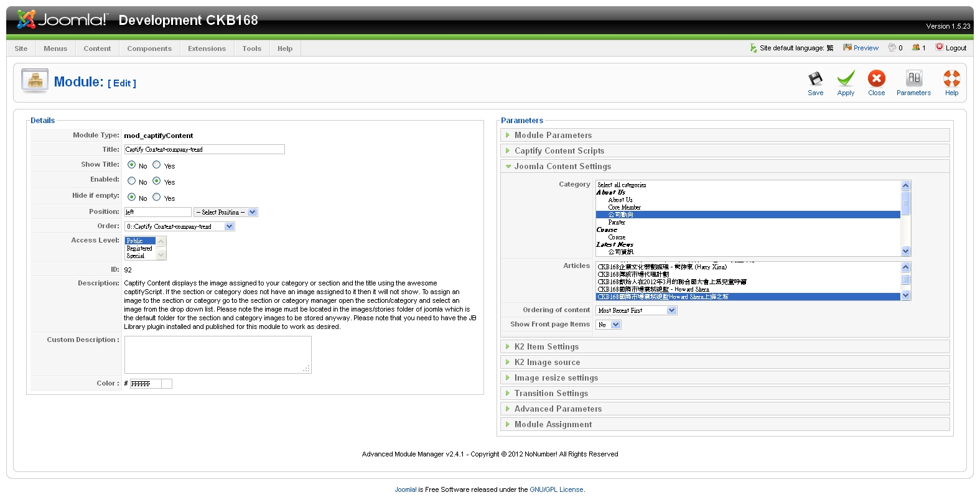Select Registered in Access Level list
The width and height of the screenshot is (980, 500).
(140, 248)
